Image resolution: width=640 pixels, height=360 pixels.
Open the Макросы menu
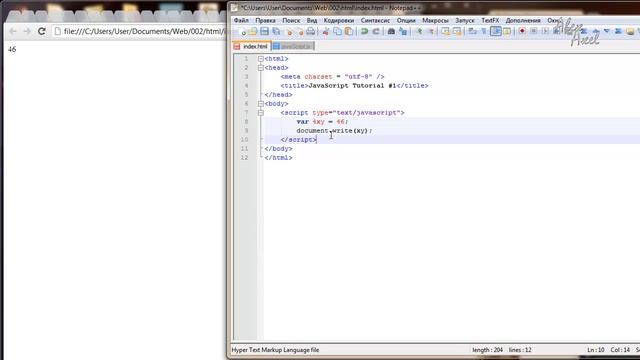(x=435, y=20)
